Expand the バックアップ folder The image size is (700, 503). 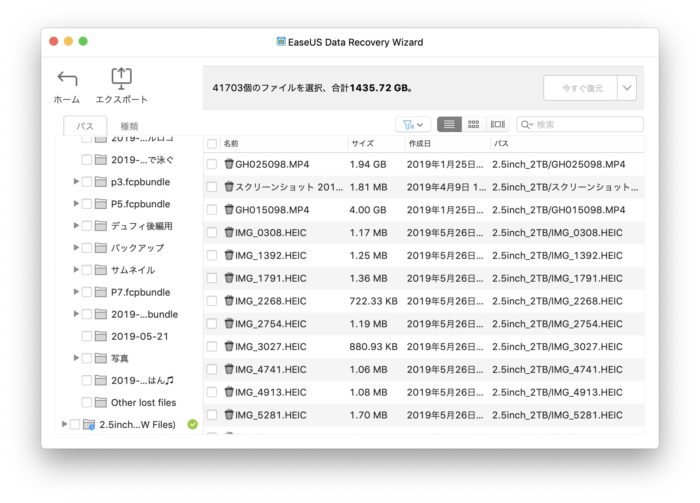tap(76, 248)
